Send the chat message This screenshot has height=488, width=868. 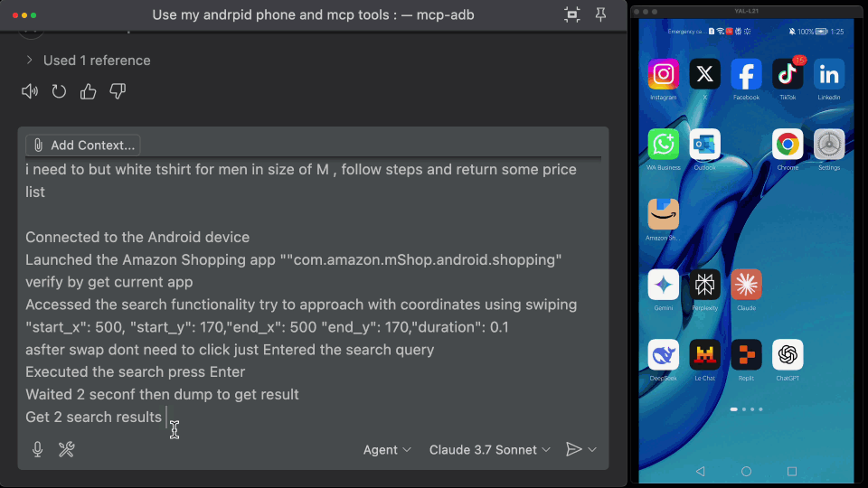click(572, 449)
